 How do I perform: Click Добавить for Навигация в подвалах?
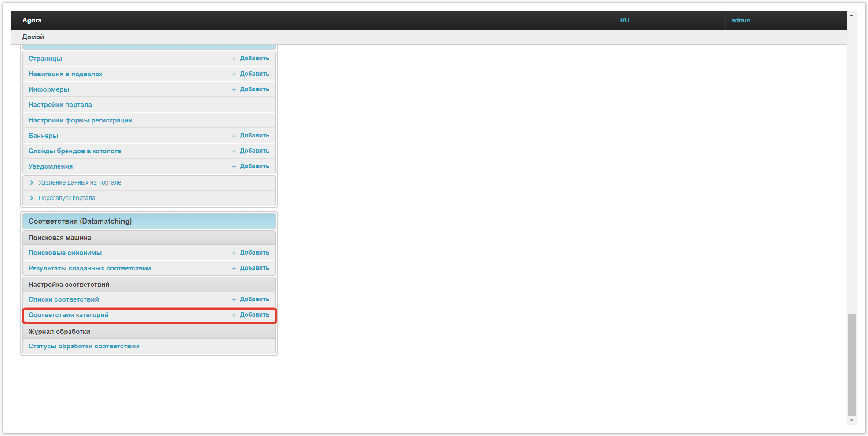click(254, 74)
